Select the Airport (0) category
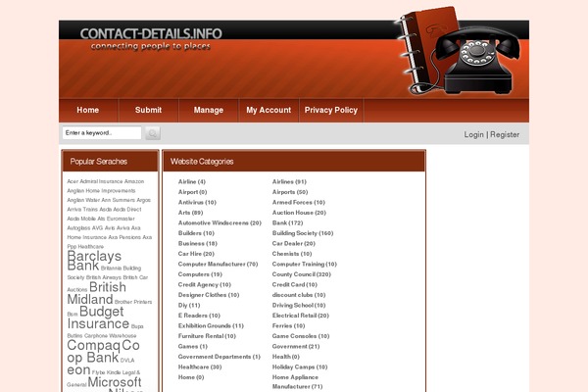 point(192,192)
